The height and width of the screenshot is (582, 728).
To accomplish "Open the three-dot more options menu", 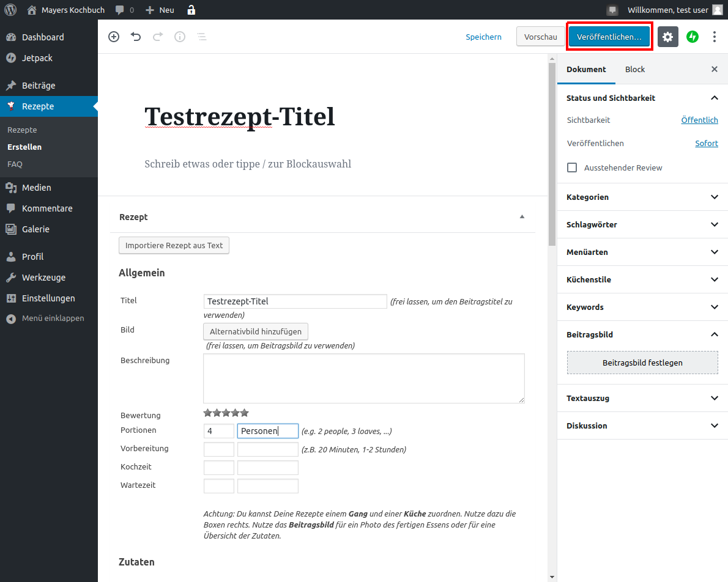I will pos(714,37).
